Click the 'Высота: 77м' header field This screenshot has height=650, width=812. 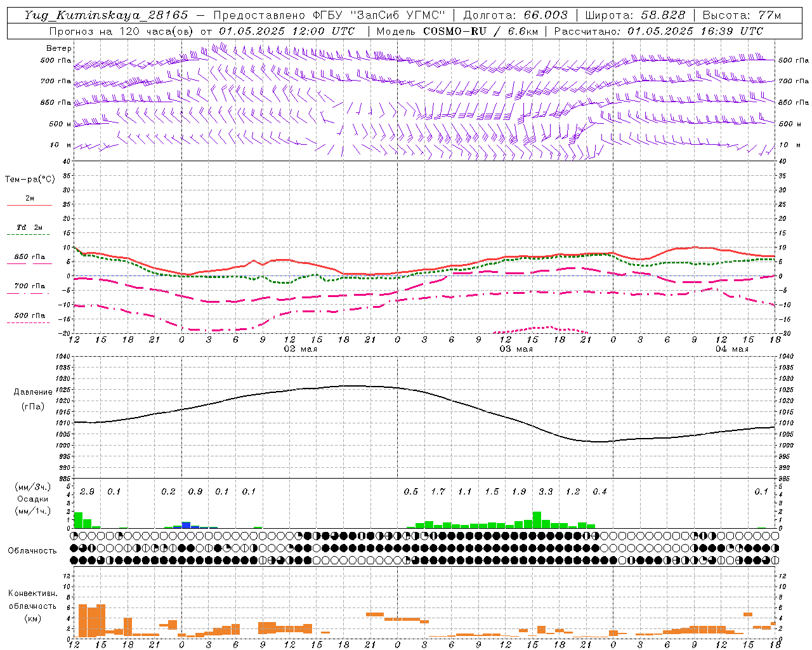tap(742, 15)
